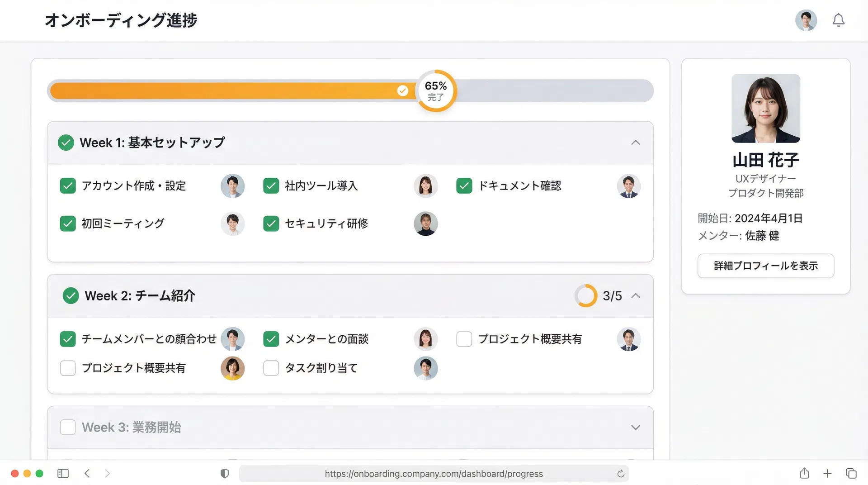Click the privacy shield icon
Viewport: 868px width, 485px height.
tap(225, 474)
